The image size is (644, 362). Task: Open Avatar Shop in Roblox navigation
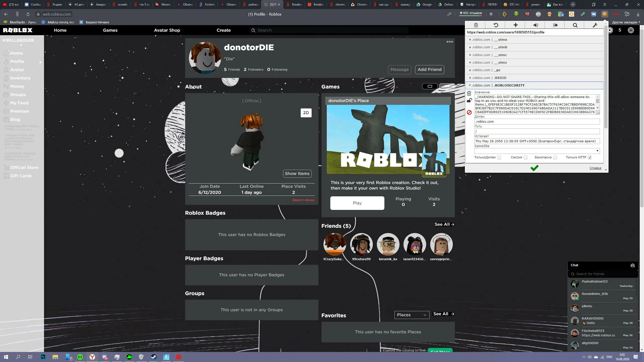point(167,30)
